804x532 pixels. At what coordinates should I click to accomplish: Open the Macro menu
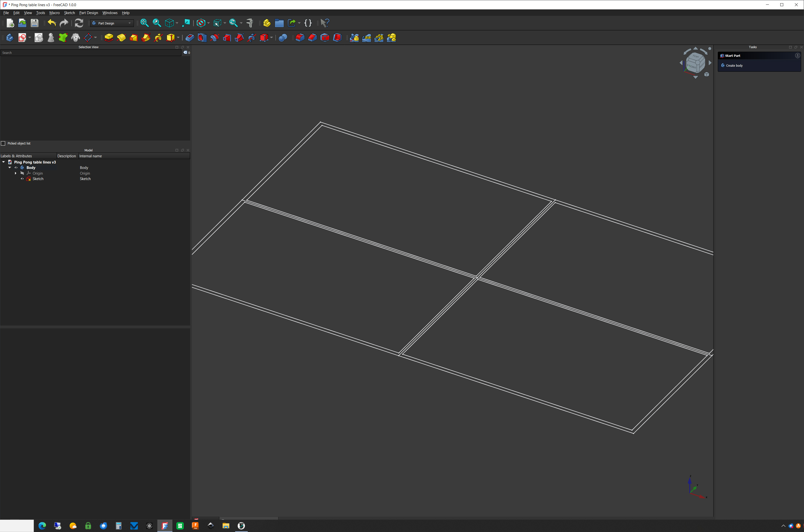click(x=54, y=13)
